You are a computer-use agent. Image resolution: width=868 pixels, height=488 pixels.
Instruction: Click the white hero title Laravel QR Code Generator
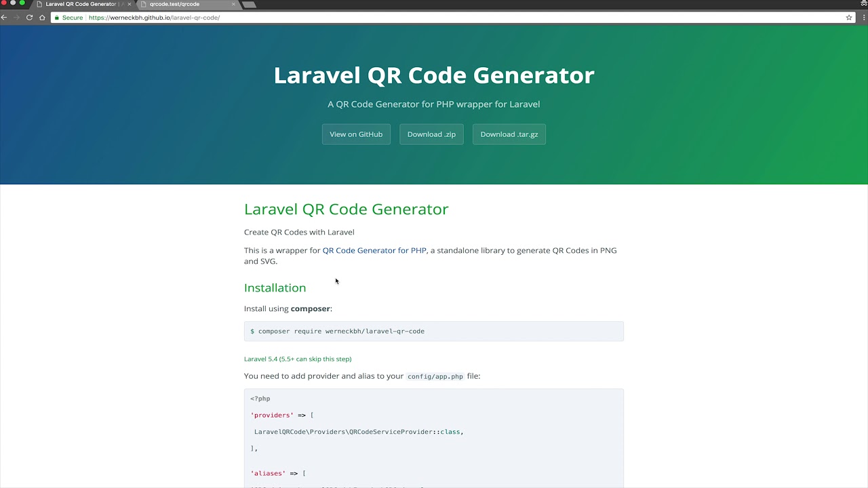(x=434, y=75)
